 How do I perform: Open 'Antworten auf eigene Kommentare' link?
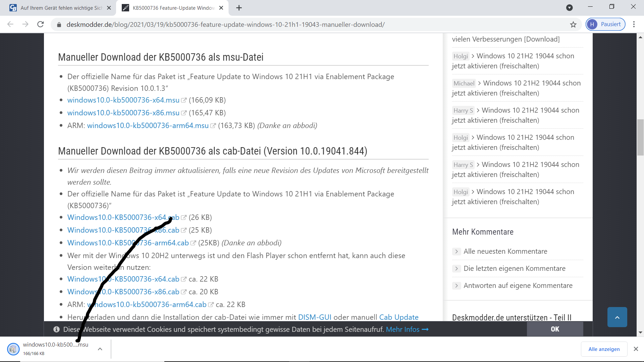[x=518, y=286]
